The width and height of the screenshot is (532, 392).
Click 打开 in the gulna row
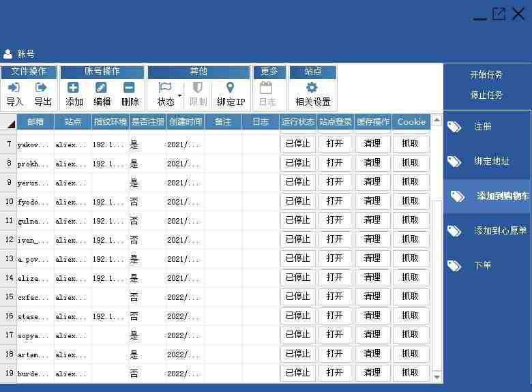click(334, 220)
